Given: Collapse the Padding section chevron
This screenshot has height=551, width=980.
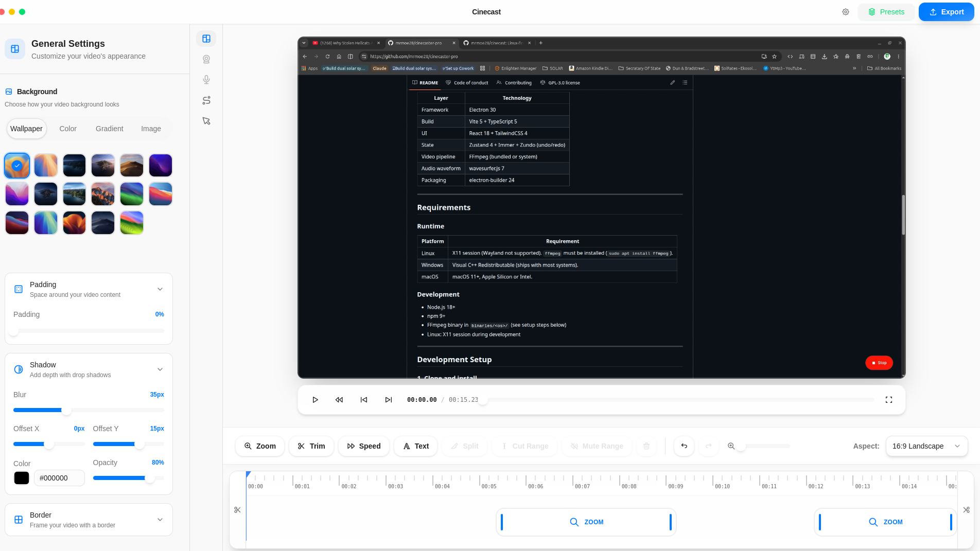Looking at the screenshot, I should pos(160,289).
